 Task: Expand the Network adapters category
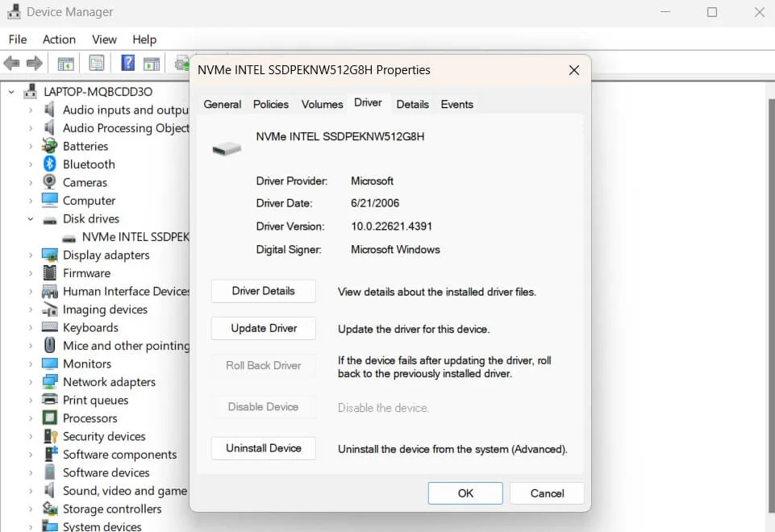pyautogui.click(x=31, y=382)
